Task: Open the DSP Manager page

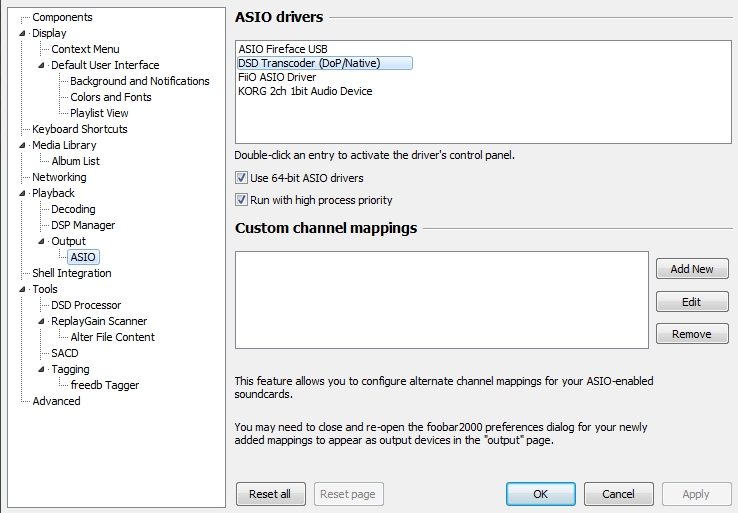Action: coord(83,225)
